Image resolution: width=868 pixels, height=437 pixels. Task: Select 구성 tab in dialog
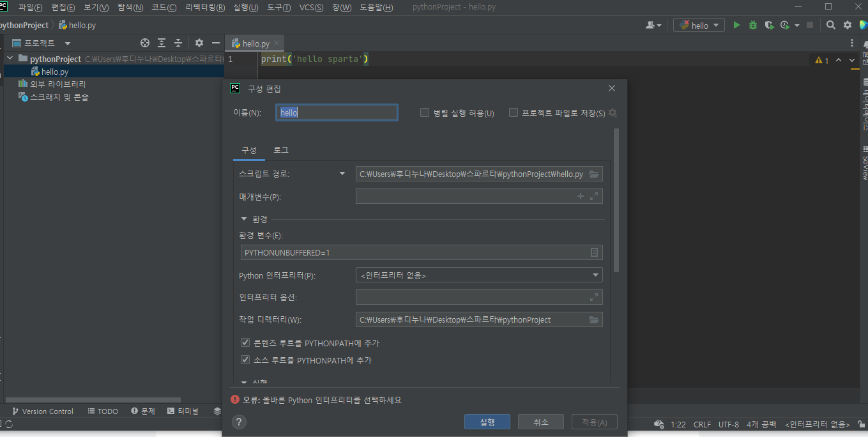248,150
